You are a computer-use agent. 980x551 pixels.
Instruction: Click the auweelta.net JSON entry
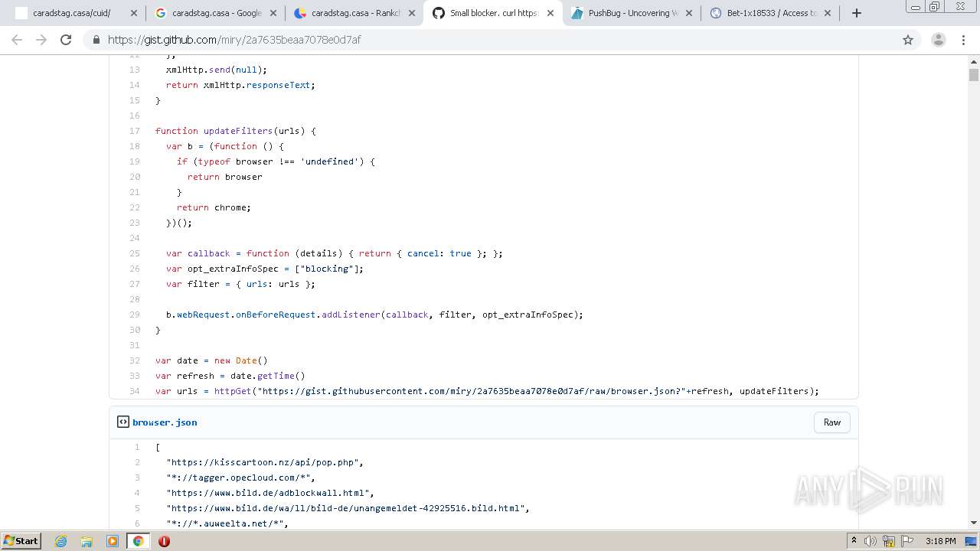[227, 523]
